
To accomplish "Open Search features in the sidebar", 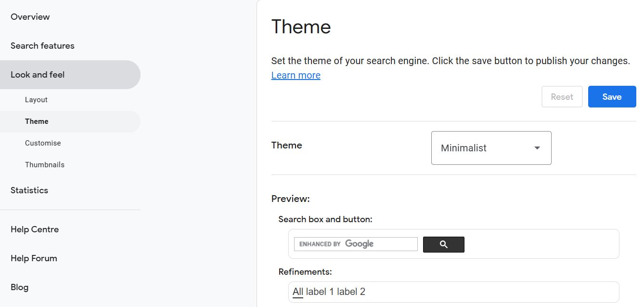I will tap(42, 46).
